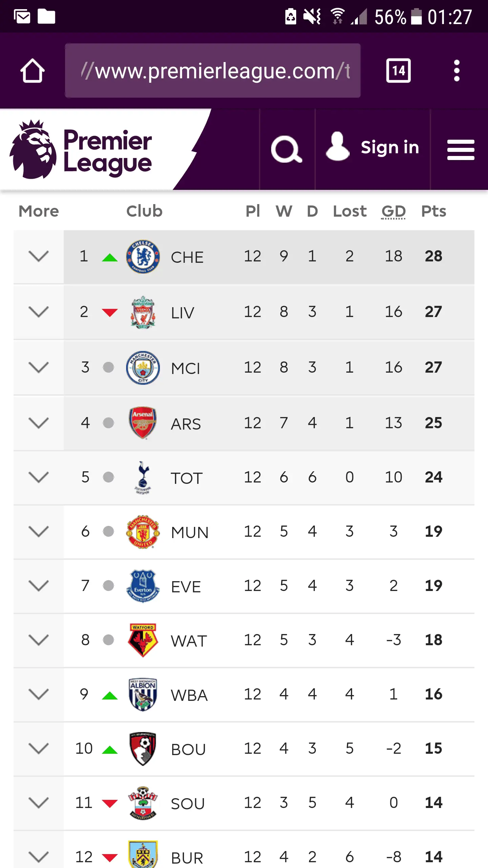Tap the Arsenal club crest
The height and width of the screenshot is (868, 488).
tap(143, 423)
